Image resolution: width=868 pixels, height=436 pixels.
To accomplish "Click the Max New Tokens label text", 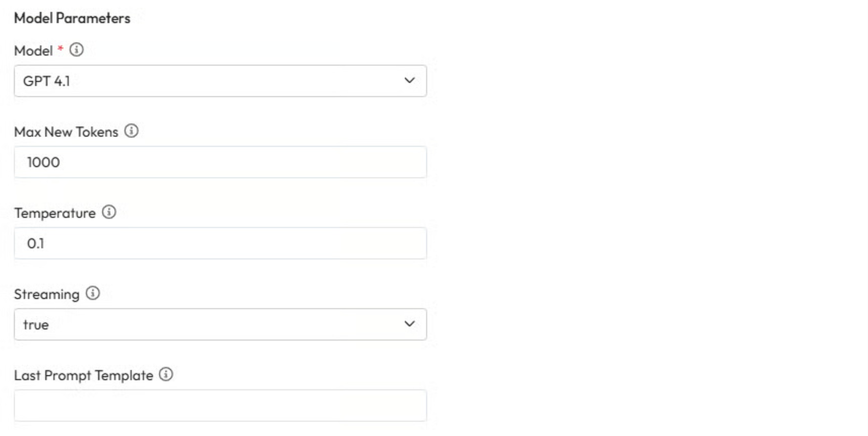I will click(66, 132).
